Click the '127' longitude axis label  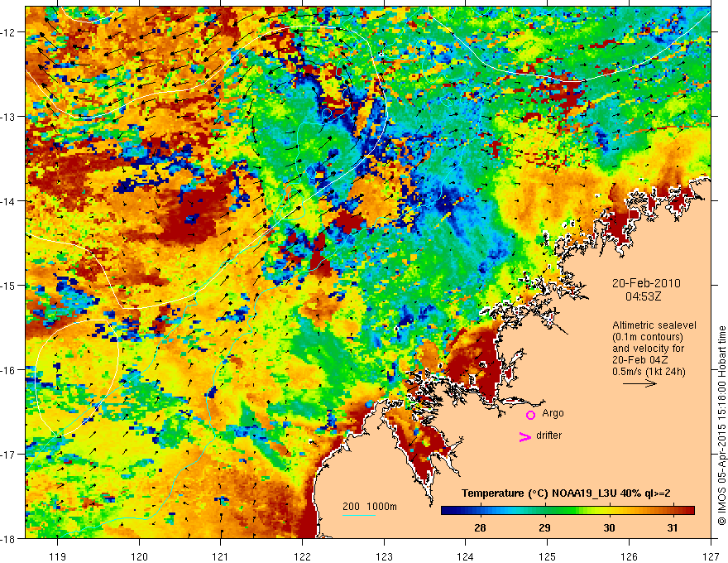click(x=711, y=556)
